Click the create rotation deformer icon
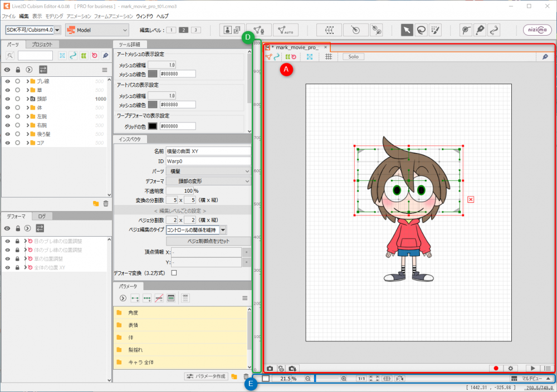Image resolution: width=557 pixels, height=392 pixels. [355, 30]
